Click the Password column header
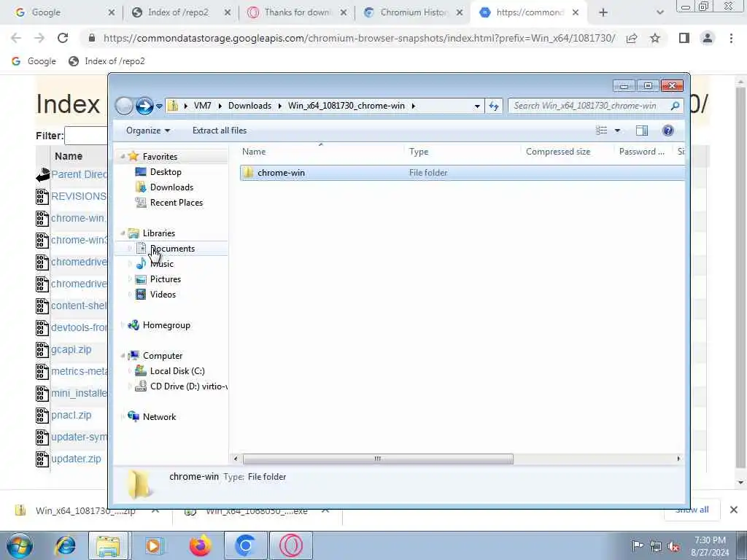This screenshot has width=747, height=560. click(642, 152)
